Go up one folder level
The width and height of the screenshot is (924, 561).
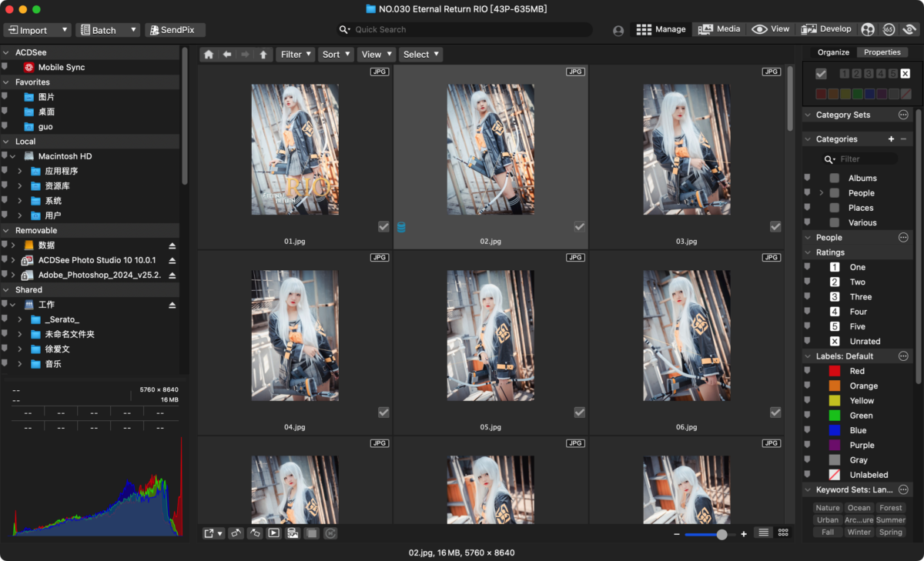point(263,55)
